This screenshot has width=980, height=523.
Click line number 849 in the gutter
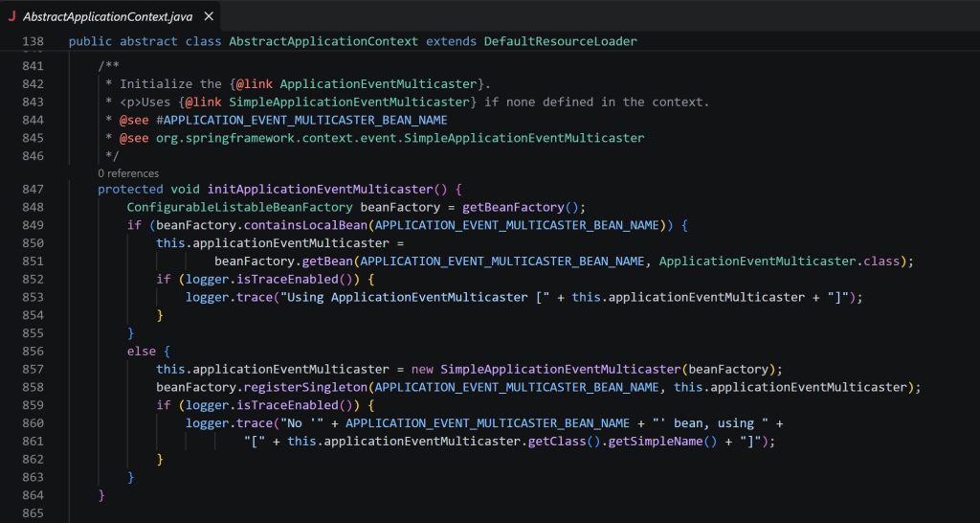point(33,225)
